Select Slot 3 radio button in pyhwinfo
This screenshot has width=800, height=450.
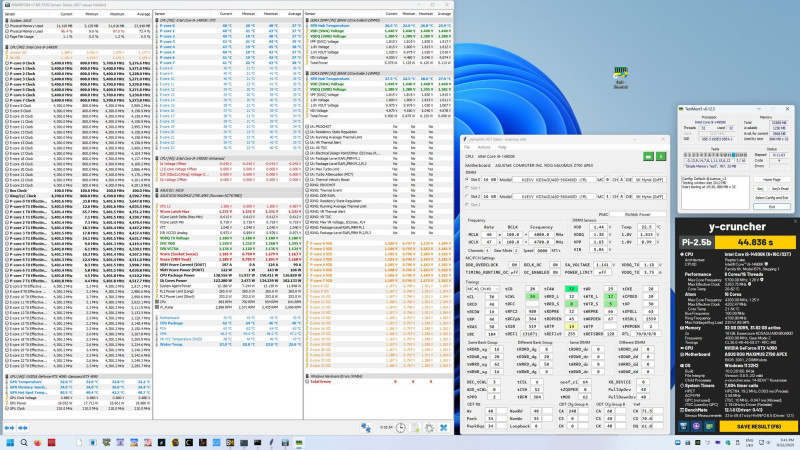pos(467,205)
